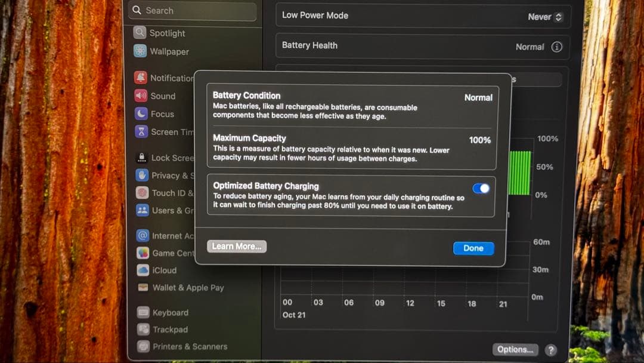Open Low Power Mode dropdown
This screenshot has height=363, width=644.
[544, 17]
